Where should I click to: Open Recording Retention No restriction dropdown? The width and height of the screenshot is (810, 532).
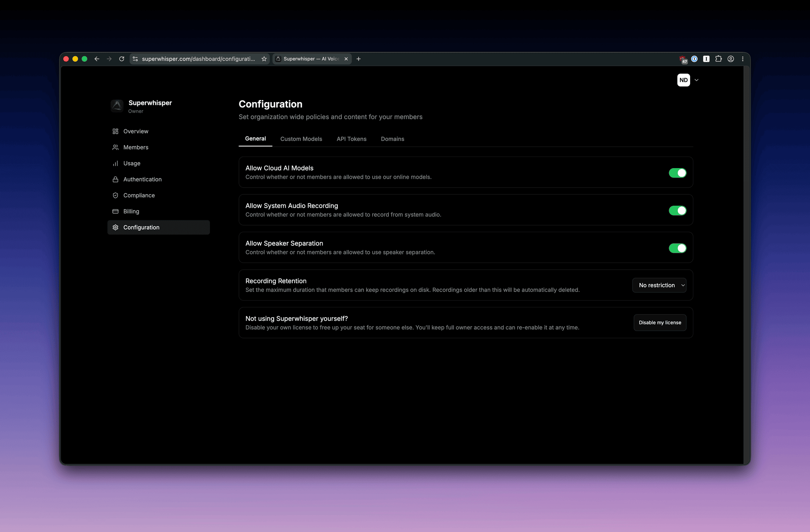[659, 285]
